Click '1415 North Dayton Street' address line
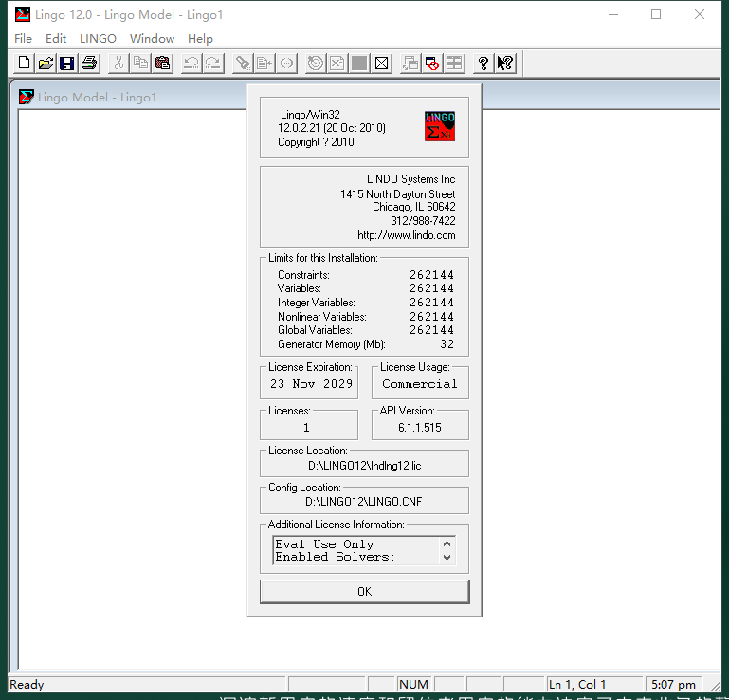729x700 pixels. tap(397, 193)
